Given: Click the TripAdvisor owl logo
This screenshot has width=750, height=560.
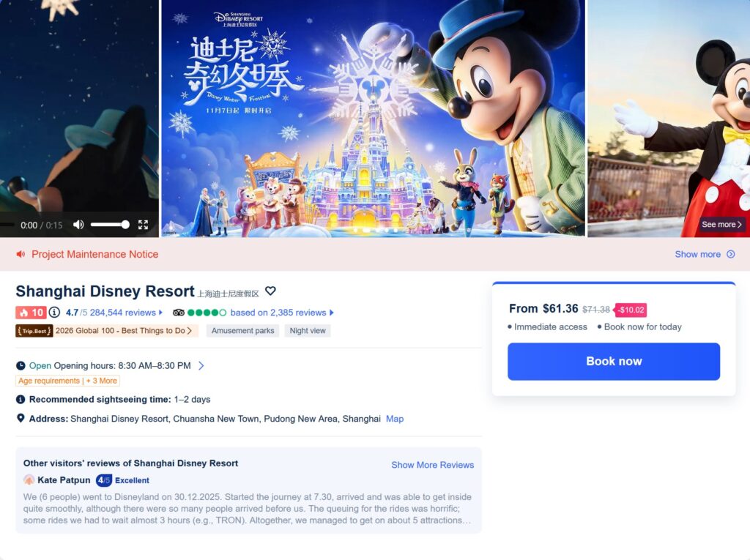Looking at the screenshot, I should pyautogui.click(x=179, y=313).
